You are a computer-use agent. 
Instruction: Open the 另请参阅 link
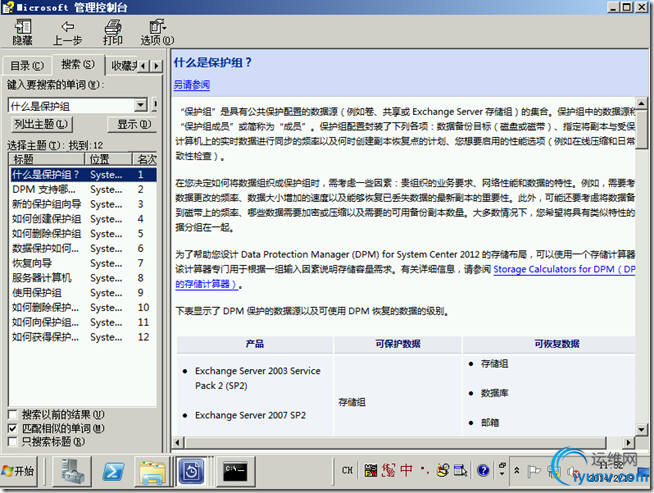pyautogui.click(x=191, y=85)
